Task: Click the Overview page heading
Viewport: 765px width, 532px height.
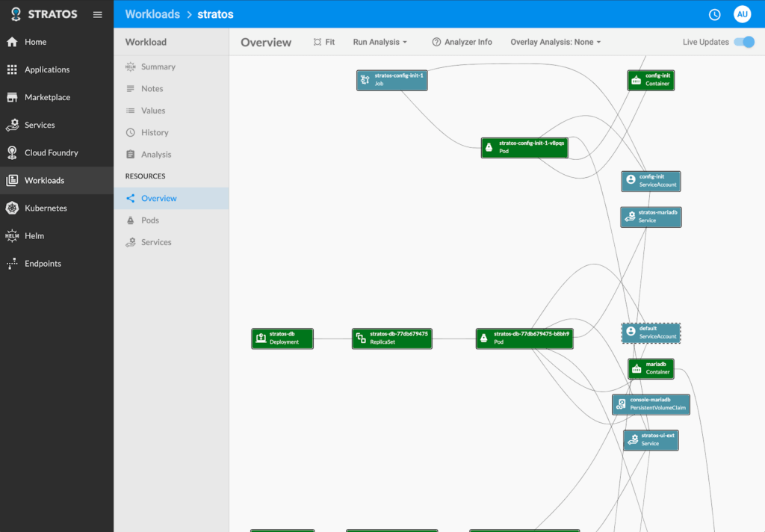Action: coord(266,43)
